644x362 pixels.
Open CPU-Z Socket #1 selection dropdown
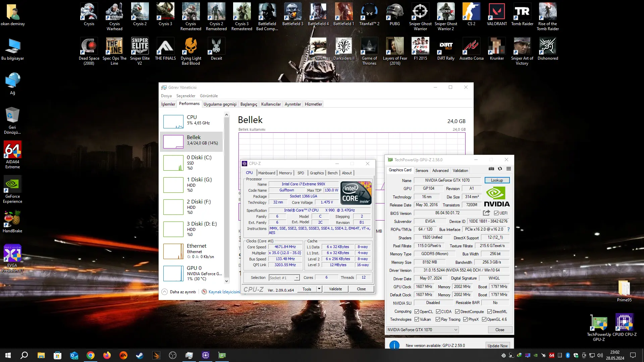284,278
